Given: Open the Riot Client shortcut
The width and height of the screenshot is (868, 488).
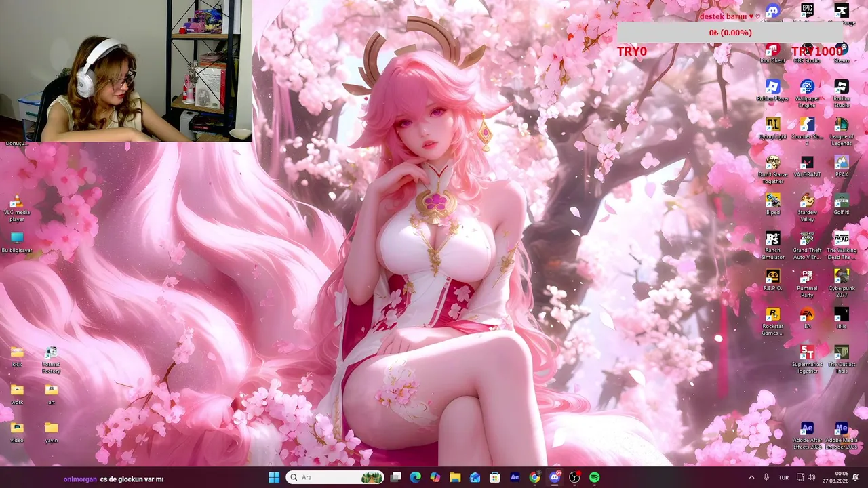Looking at the screenshot, I should (772, 53).
